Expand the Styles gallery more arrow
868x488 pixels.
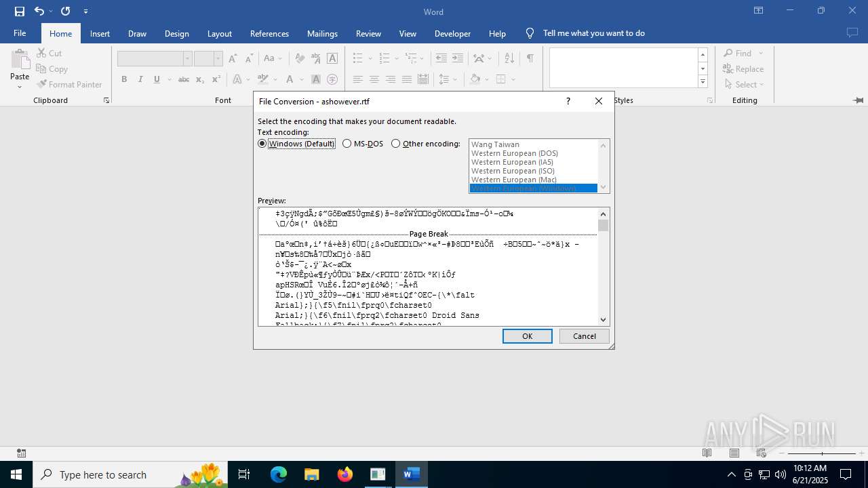coord(703,82)
